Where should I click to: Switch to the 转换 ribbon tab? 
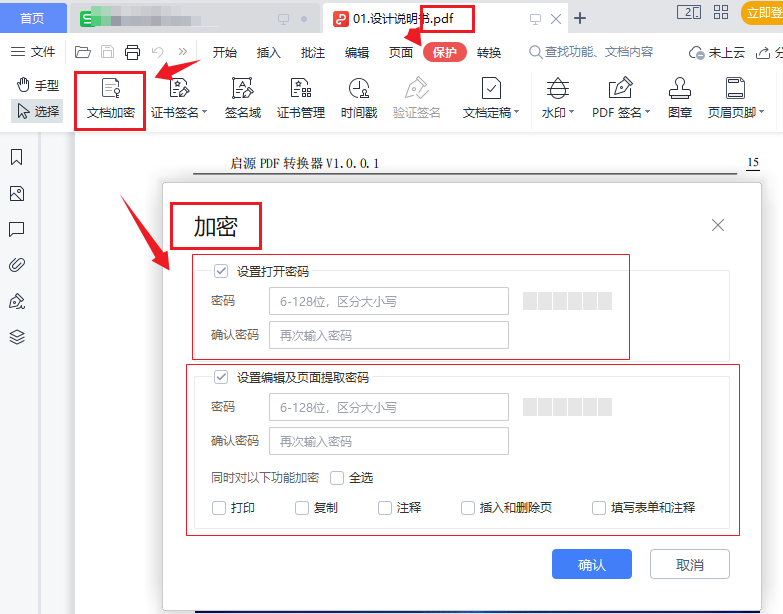click(488, 52)
